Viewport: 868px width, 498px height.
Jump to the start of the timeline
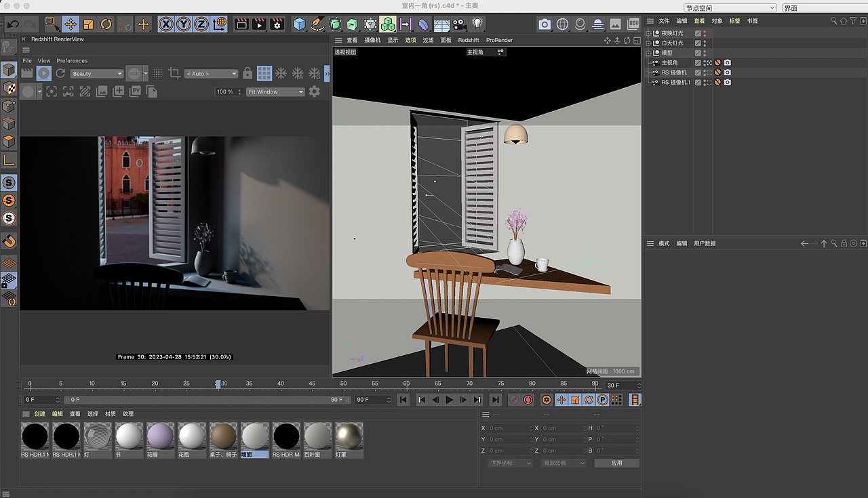[403, 400]
